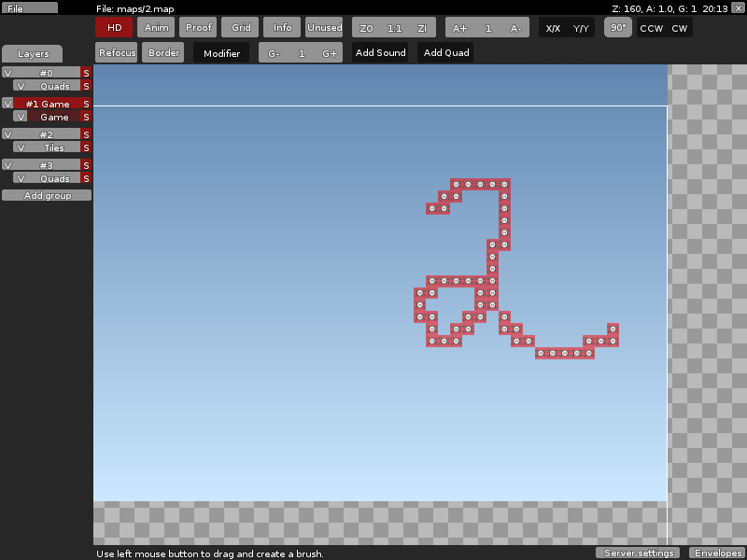
Task: Open the File menu
Action: (29, 7)
